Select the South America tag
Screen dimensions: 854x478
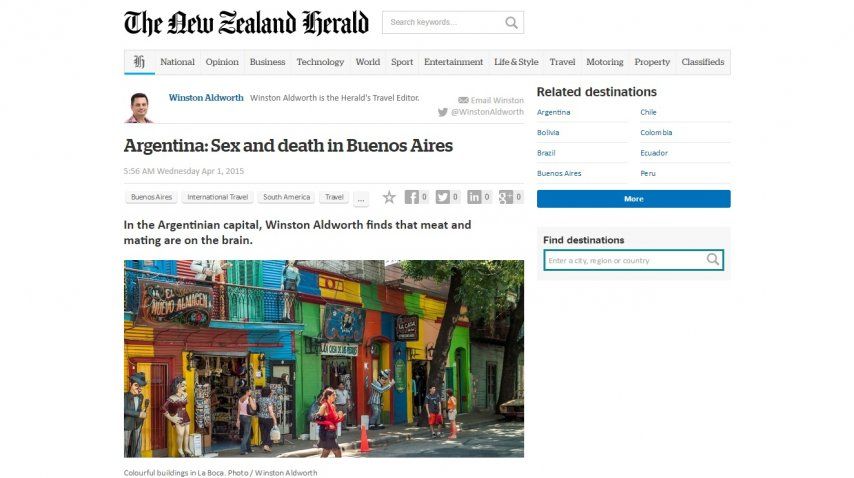pyautogui.click(x=286, y=197)
